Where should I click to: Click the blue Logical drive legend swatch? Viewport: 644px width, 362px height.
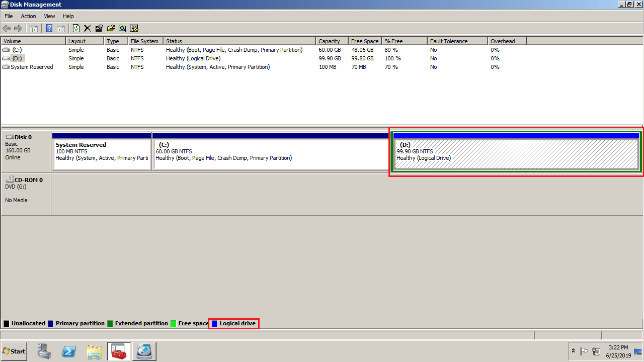click(214, 323)
